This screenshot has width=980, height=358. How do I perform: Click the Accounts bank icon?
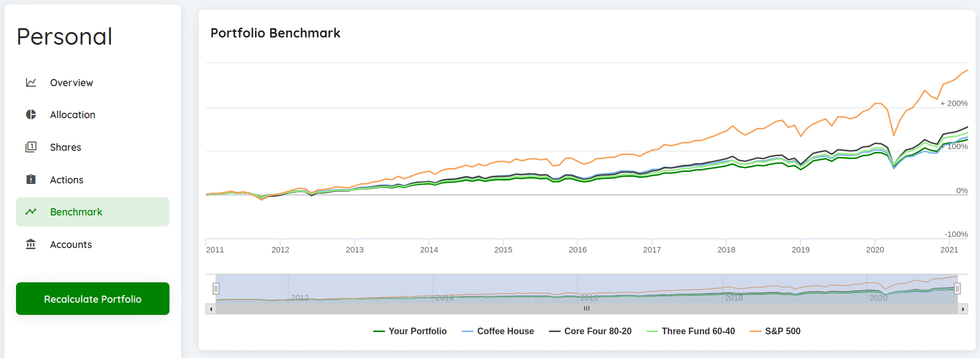pyautogui.click(x=31, y=244)
